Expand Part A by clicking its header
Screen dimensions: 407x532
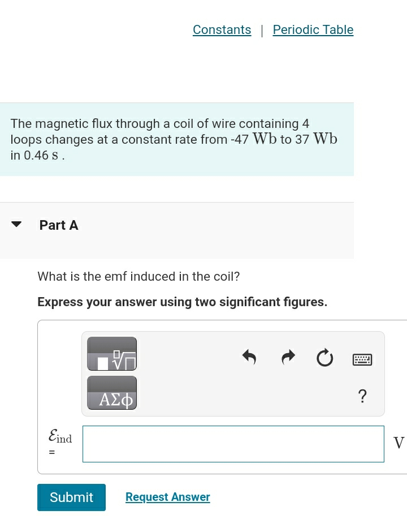(59, 225)
